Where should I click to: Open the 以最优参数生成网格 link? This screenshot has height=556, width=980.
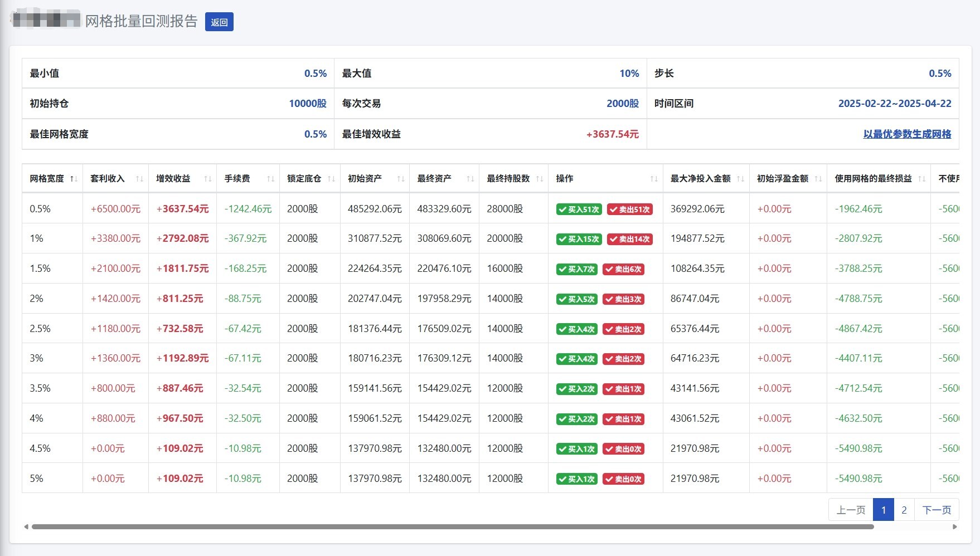coord(907,134)
